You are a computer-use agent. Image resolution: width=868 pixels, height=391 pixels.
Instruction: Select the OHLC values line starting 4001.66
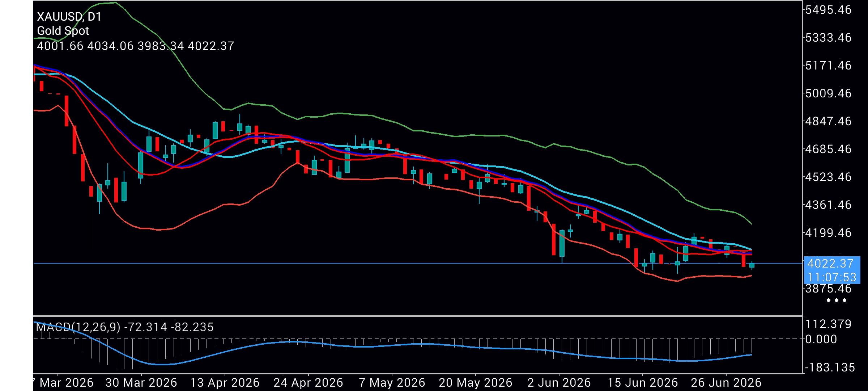136,46
